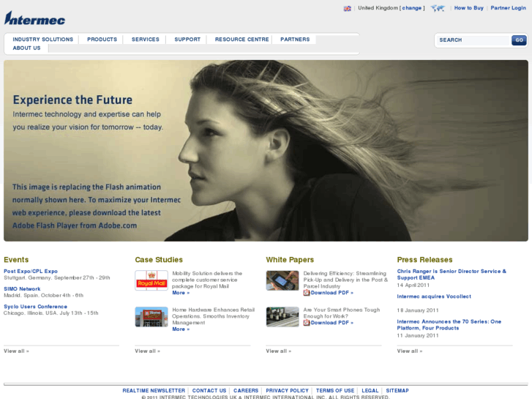This screenshot has width=532, height=399.
Task: Open Legal footer link
Action: click(x=370, y=391)
